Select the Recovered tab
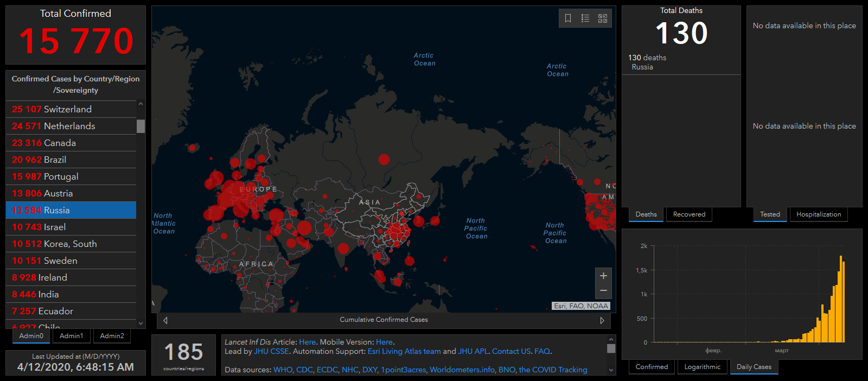 [690, 214]
